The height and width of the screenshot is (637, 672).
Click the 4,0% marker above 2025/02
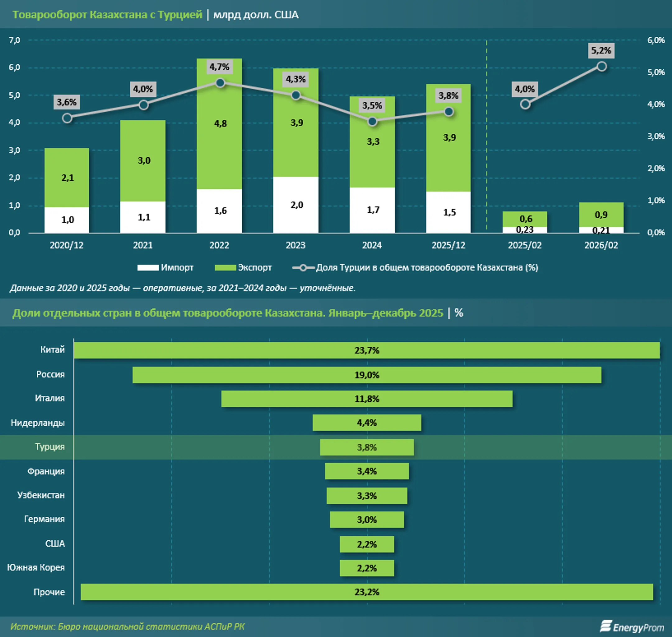(525, 104)
